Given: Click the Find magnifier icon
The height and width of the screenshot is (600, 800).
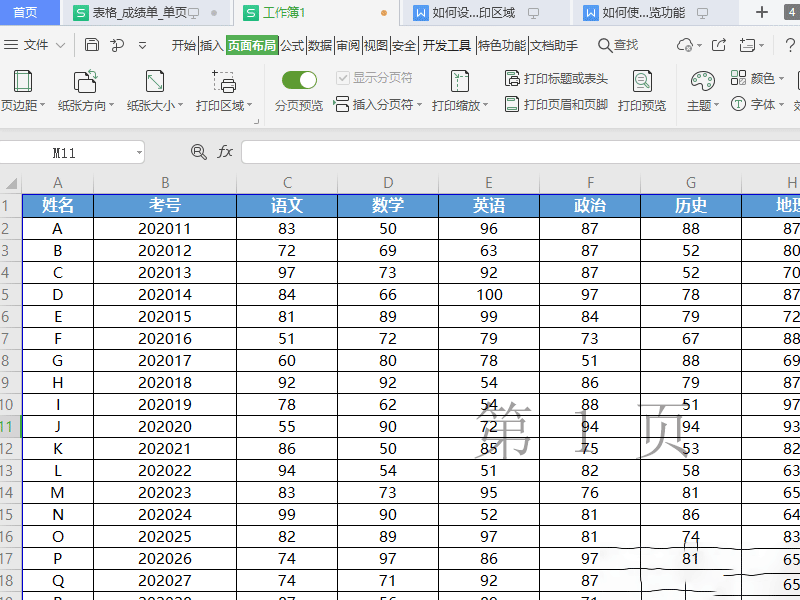Looking at the screenshot, I should (x=605, y=45).
